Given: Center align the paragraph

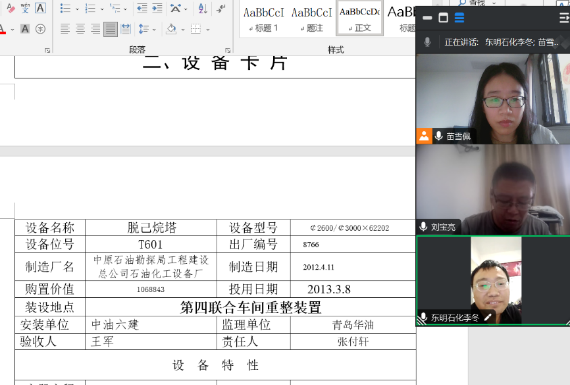Looking at the screenshot, I should [80, 29].
